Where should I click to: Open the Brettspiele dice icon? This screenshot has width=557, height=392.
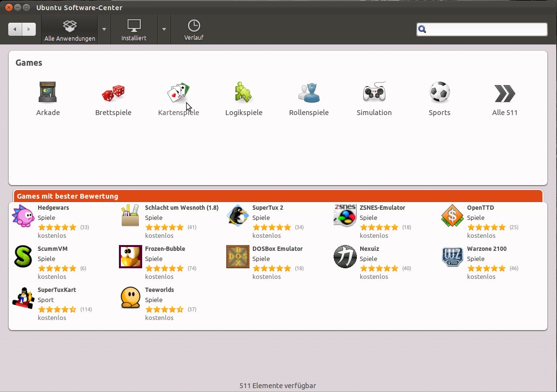pos(113,93)
